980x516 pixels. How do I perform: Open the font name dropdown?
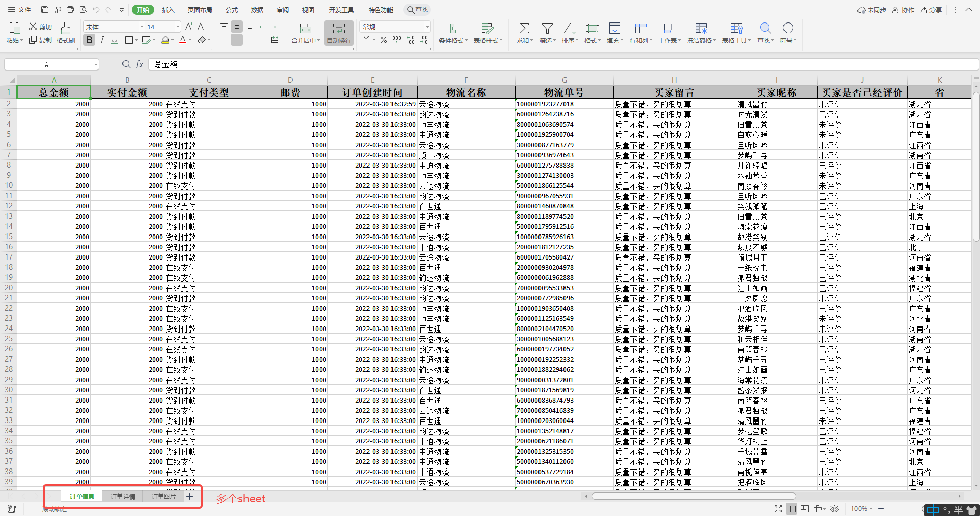(141, 27)
